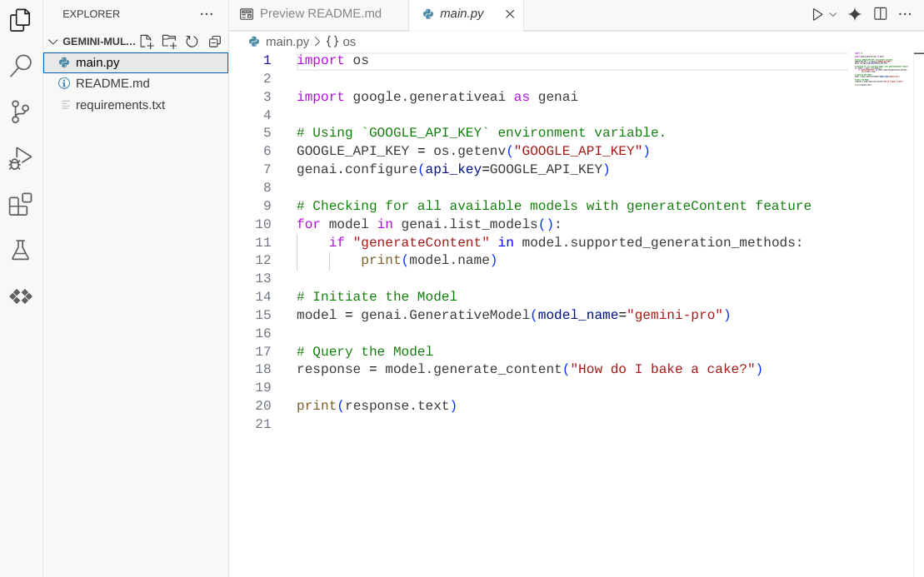This screenshot has height=577, width=924.
Task: Open the Source Control view
Action: (21, 112)
